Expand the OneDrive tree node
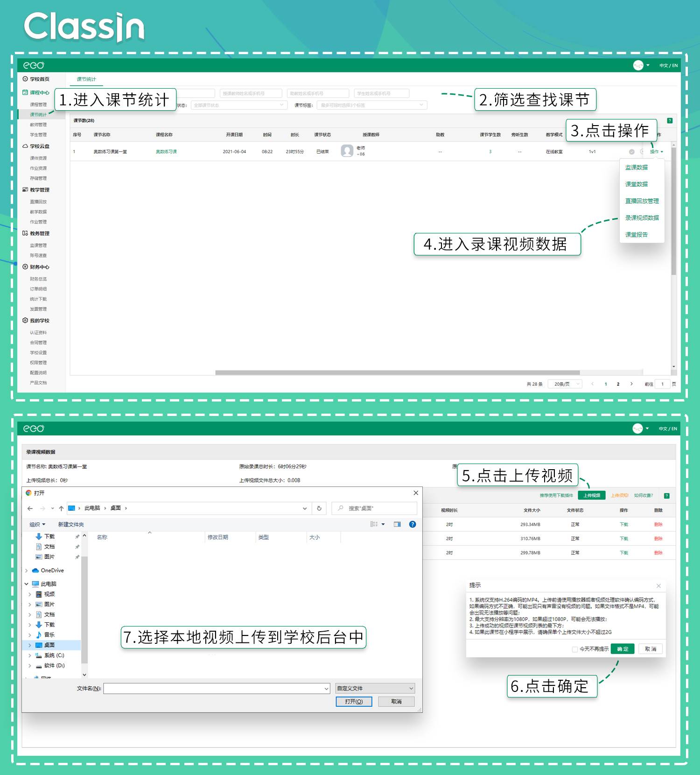700x775 pixels. coord(27,571)
